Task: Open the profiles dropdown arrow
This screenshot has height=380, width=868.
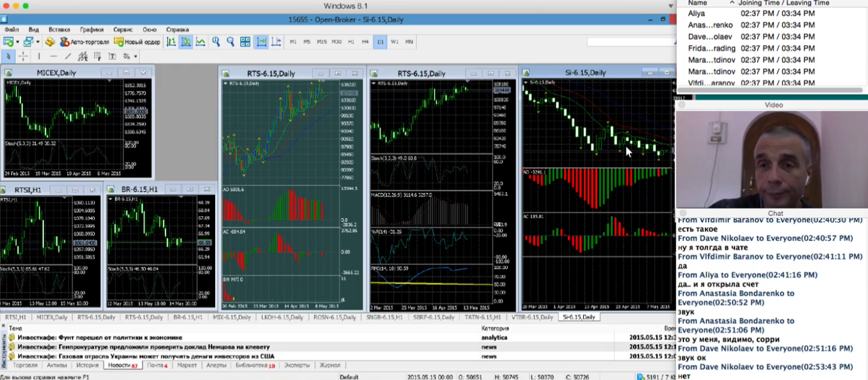Action: pos(37,42)
